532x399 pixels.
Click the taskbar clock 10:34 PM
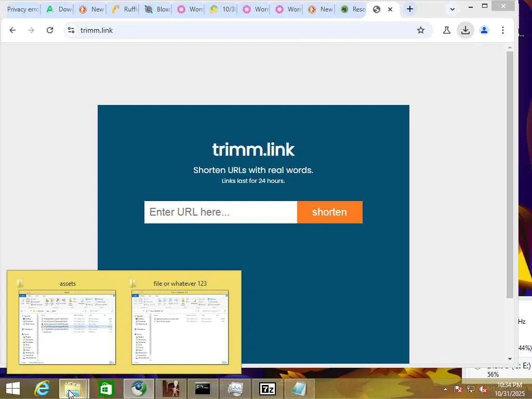(510, 385)
